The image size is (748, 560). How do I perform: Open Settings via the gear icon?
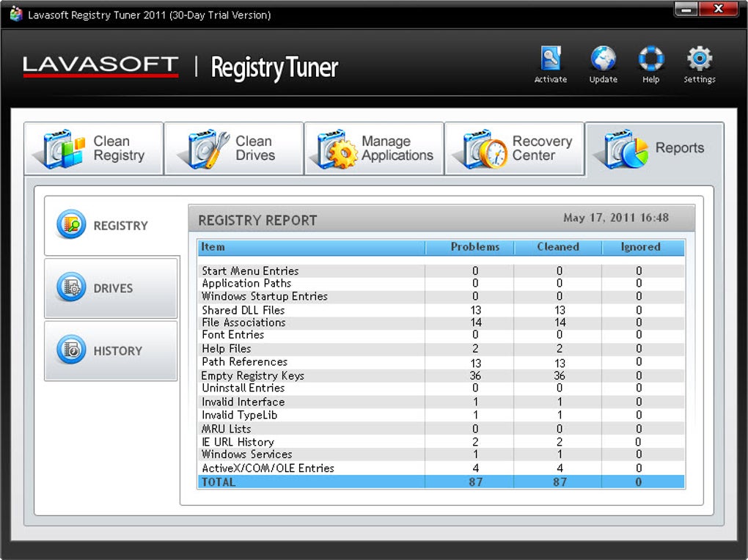(x=700, y=59)
